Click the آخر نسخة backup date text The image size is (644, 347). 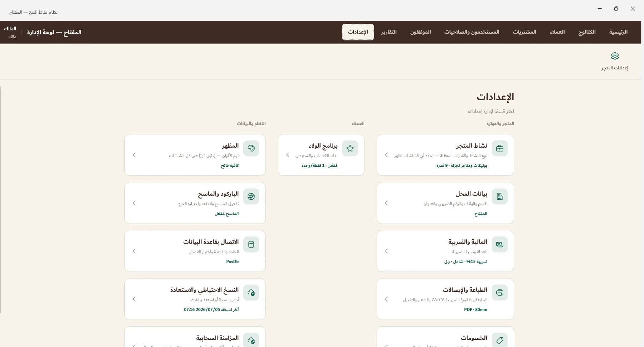tap(211, 310)
